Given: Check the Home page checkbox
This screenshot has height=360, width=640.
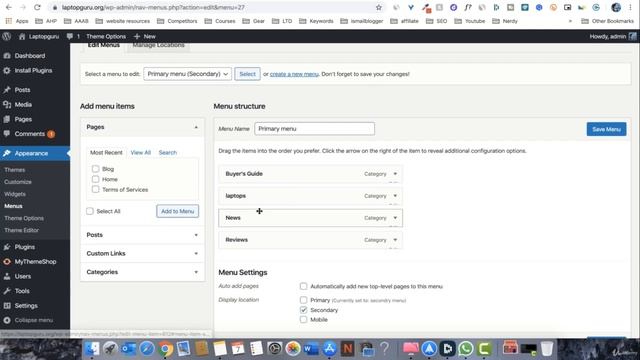Looking at the screenshot, I should [x=96, y=179].
